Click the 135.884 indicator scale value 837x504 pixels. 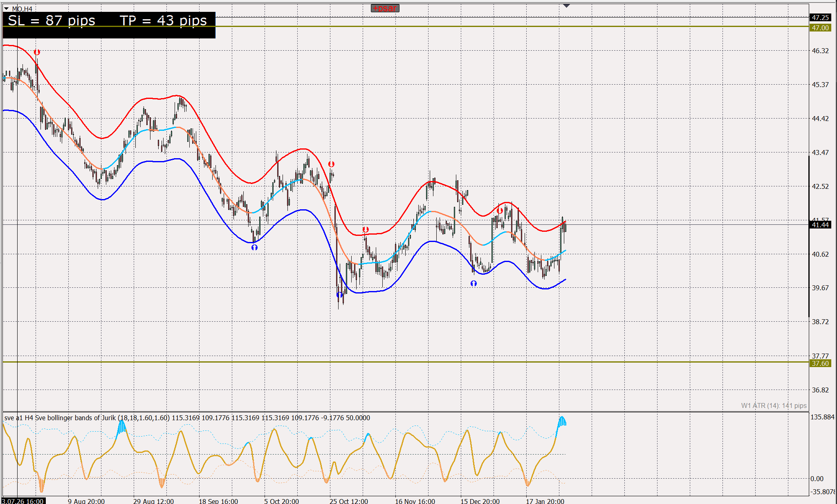click(822, 417)
